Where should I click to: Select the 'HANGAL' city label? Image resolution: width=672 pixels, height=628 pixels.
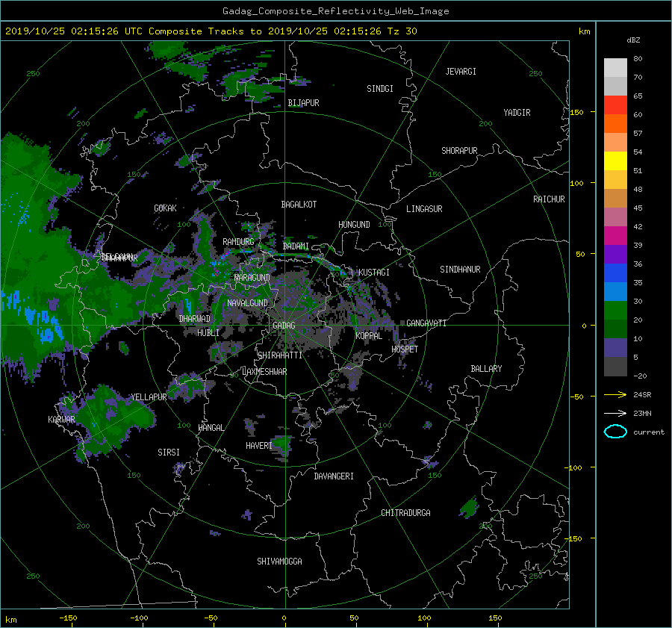pyautogui.click(x=211, y=428)
